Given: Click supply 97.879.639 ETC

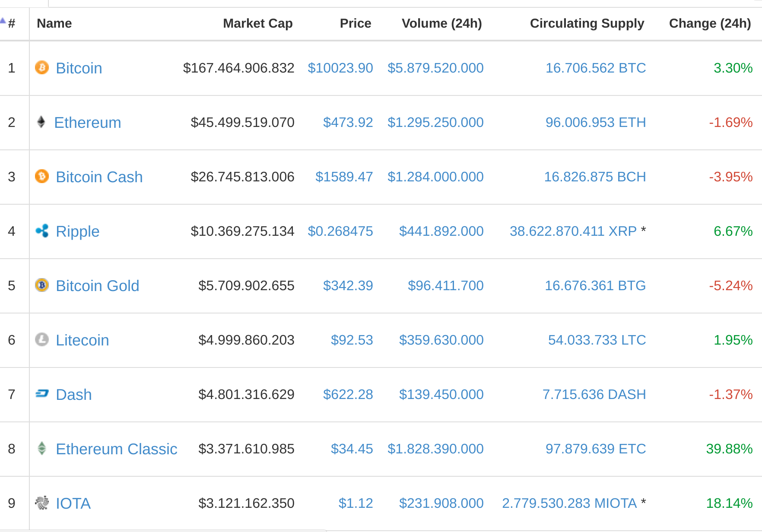Looking at the screenshot, I should (x=596, y=449).
